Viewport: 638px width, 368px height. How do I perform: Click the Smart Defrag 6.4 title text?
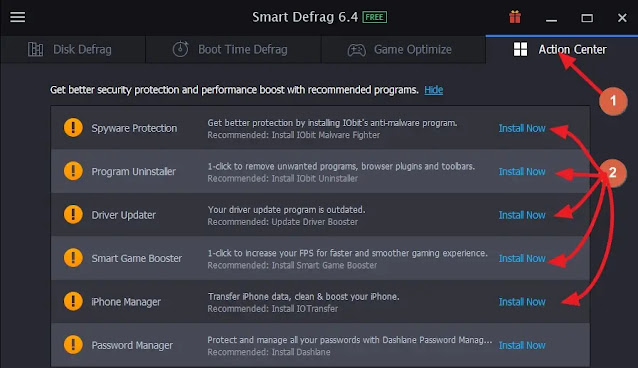(305, 17)
